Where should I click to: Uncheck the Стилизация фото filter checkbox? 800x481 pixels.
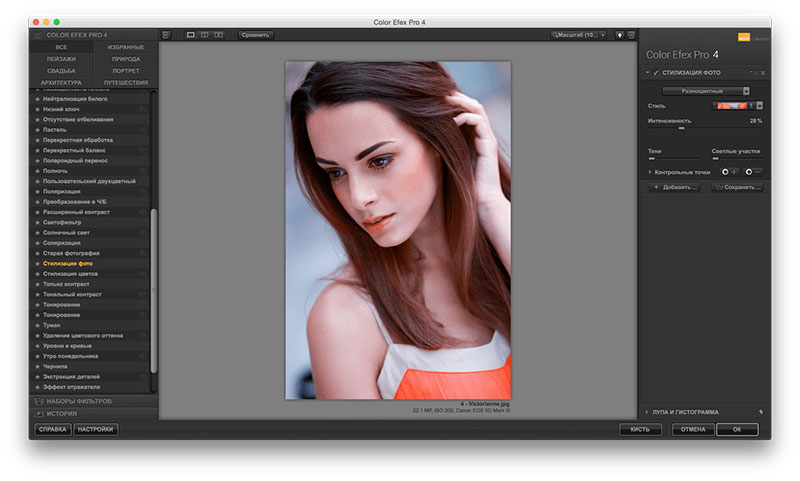coord(656,73)
